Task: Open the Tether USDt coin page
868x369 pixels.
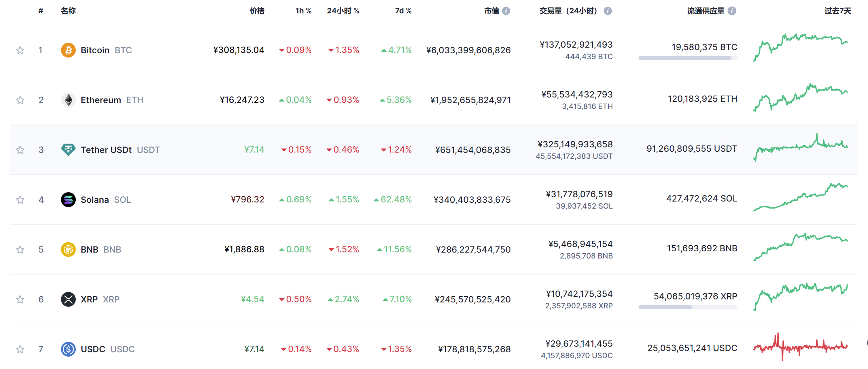Action: click(120, 150)
